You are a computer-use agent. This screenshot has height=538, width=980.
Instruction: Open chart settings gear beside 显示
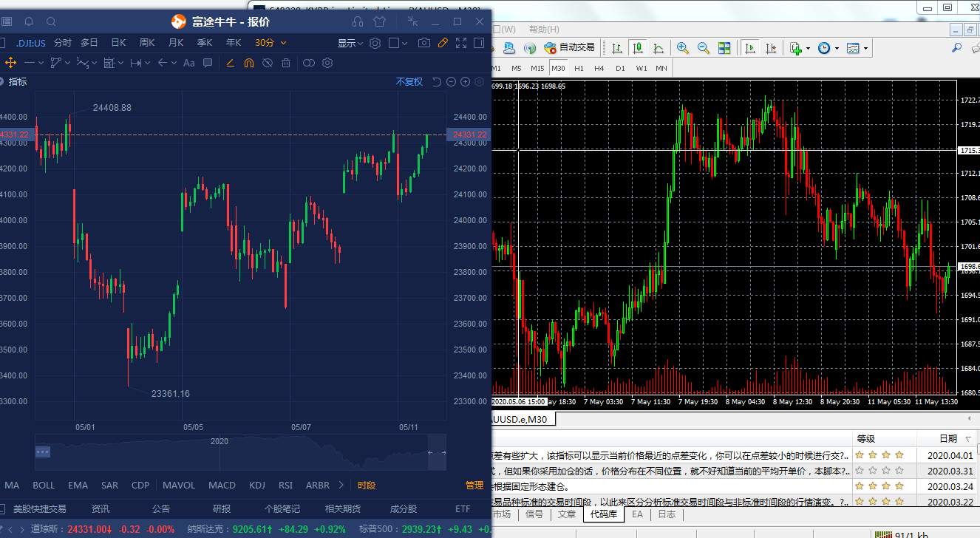[x=375, y=43]
